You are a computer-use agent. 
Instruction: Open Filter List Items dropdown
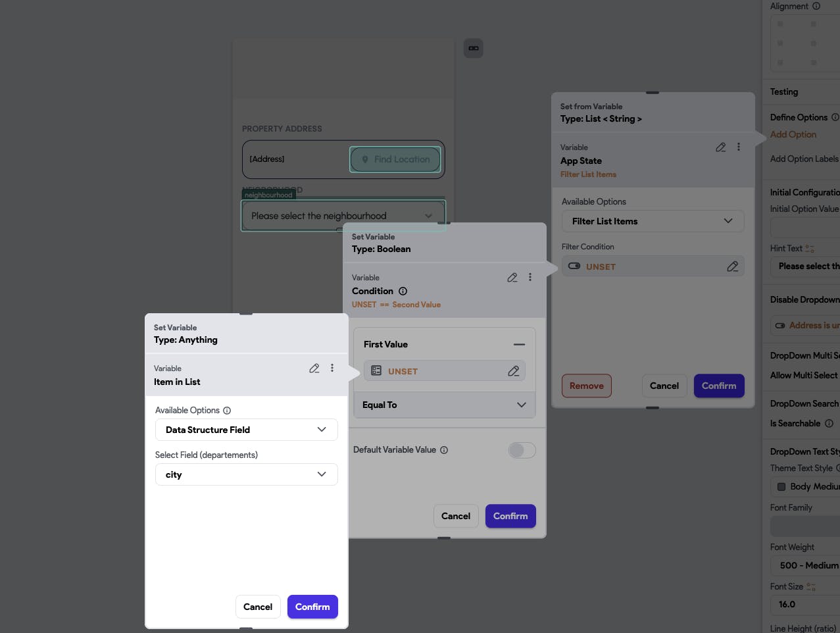[x=652, y=221]
